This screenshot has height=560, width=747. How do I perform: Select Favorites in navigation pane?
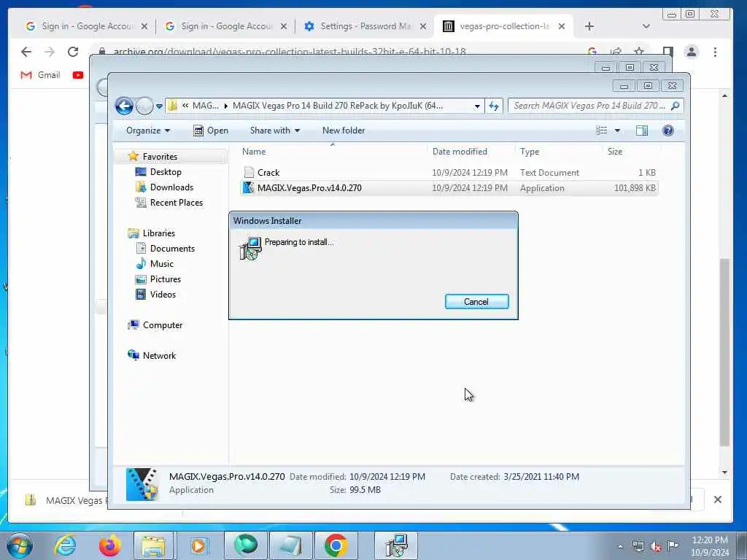click(160, 156)
